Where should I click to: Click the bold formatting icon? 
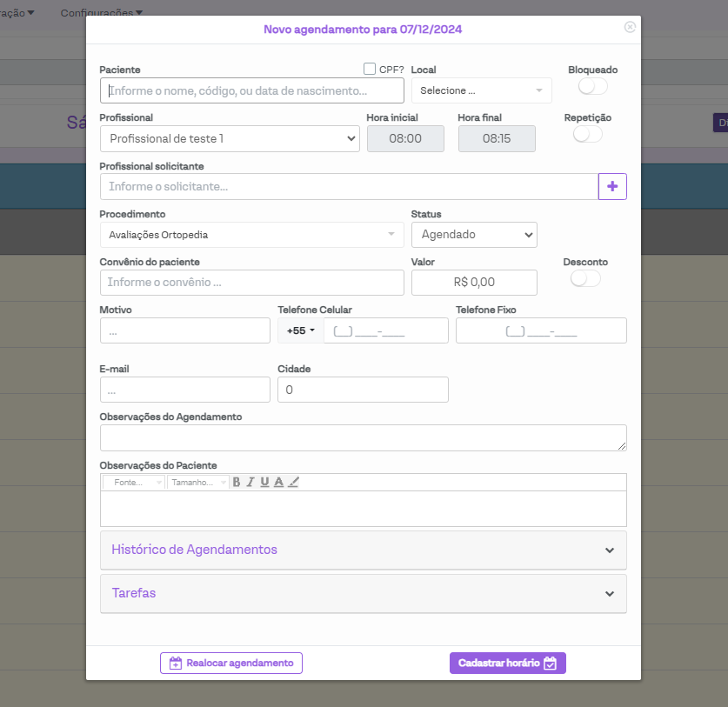237,482
